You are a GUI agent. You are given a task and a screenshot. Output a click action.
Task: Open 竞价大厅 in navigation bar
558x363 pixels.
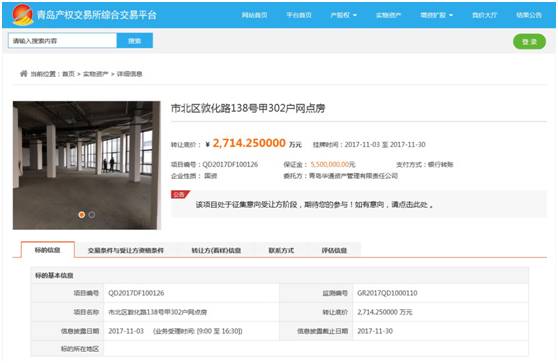(x=484, y=15)
